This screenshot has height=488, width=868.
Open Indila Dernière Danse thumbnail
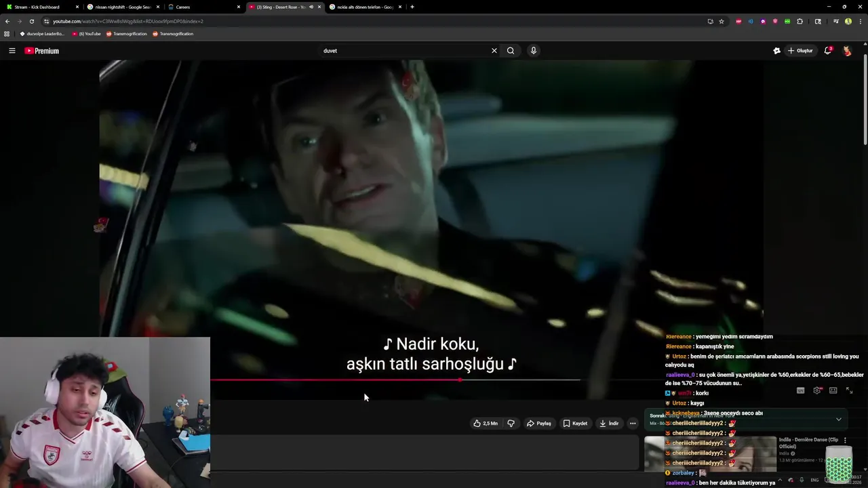point(710,453)
